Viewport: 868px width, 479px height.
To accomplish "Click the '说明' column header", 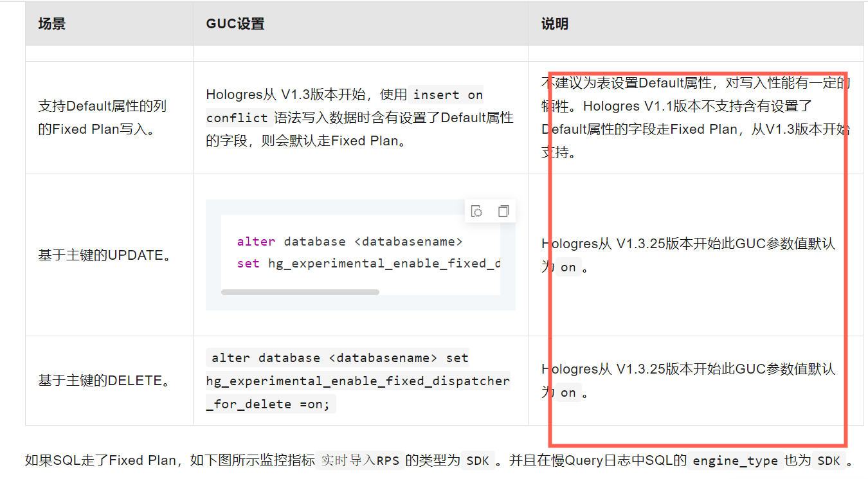I will pyautogui.click(x=555, y=24).
